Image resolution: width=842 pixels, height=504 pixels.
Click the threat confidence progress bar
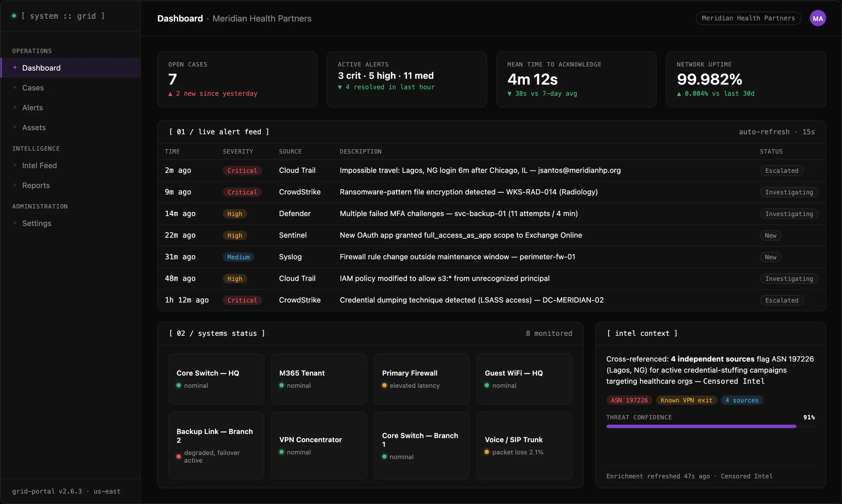point(710,426)
